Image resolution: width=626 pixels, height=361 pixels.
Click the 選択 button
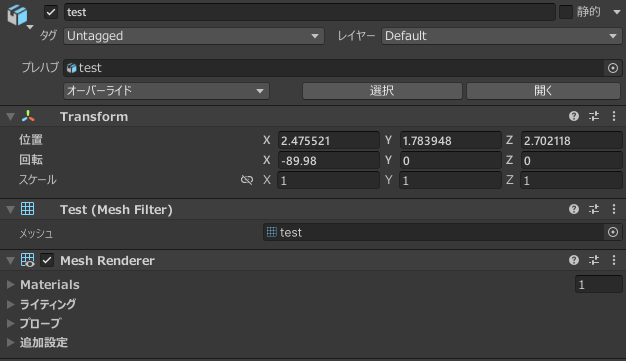pyautogui.click(x=382, y=91)
